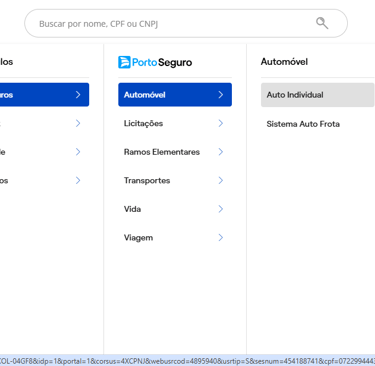Screen dimensions: 375x366
Task: Expand the Ramos Elementares chevron
Action: pyautogui.click(x=221, y=152)
